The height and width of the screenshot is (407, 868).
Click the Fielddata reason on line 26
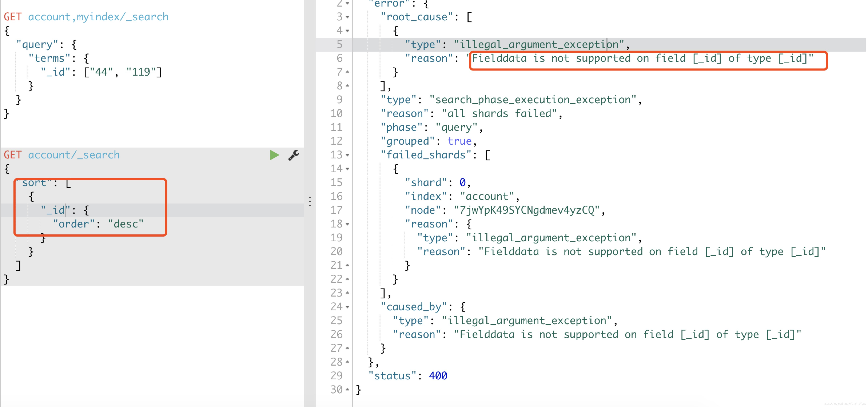coord(627,334)
